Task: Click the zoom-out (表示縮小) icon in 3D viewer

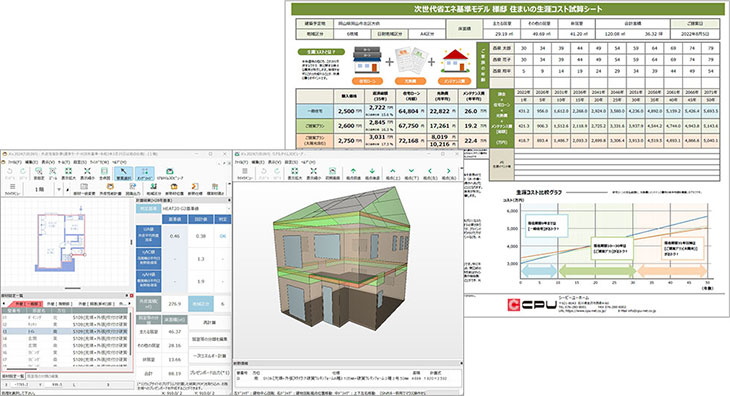Action: click(313, 173)
